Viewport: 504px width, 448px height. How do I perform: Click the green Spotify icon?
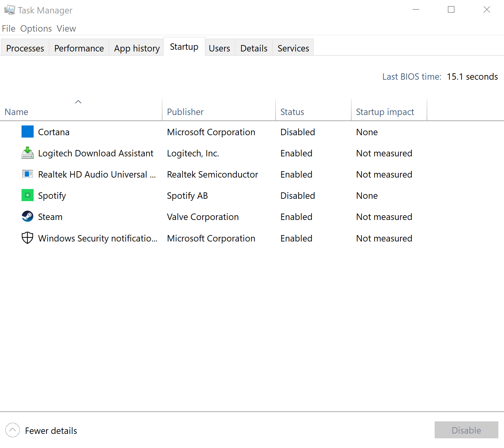[28, 195]
